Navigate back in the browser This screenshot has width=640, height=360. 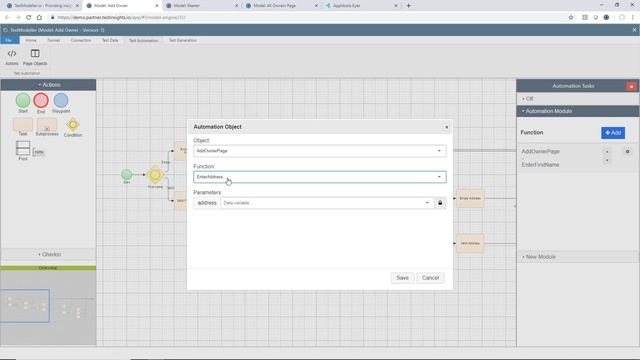pyautogui.click(x=7, y=18)
